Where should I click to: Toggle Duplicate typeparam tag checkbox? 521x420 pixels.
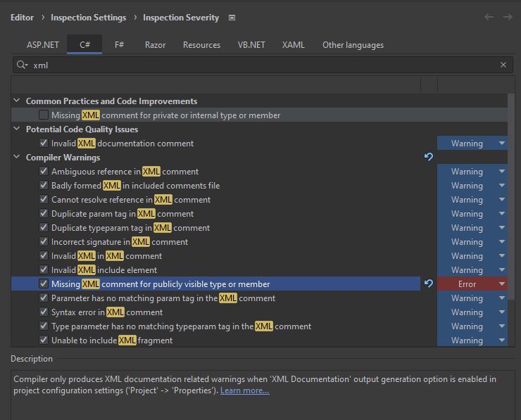(44, 227)
